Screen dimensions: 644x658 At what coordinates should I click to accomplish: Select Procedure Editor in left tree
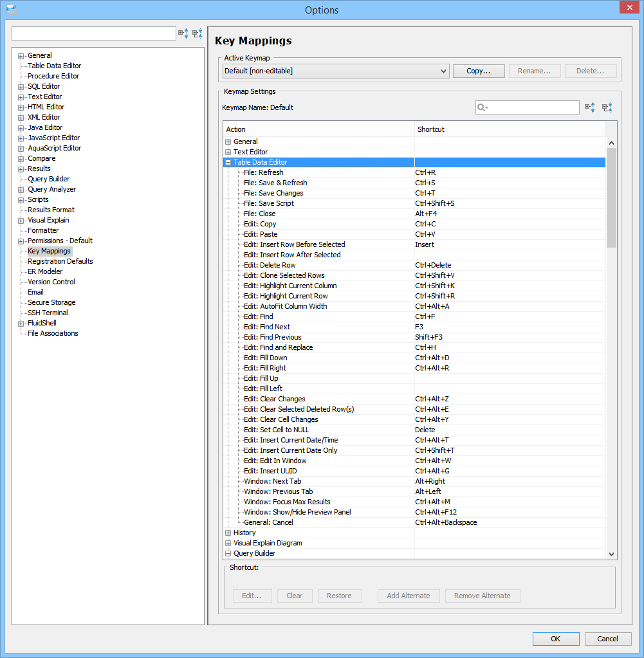coord(53,76)
